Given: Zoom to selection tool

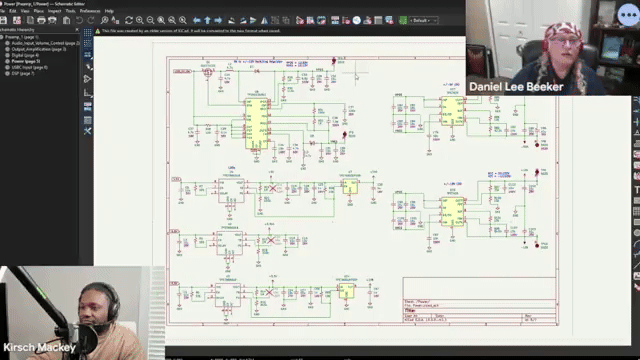Looking at the screenshot, I should pyautogui.click(x=182, y=20).
